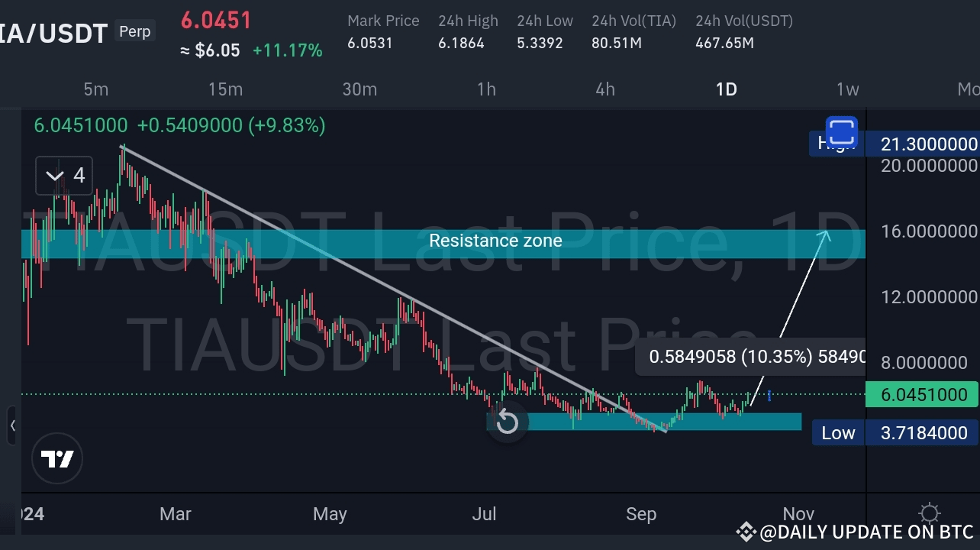Click the measurement tooltip 0.5849058 (10.35%)
980x550 pixels.
pos(750,356)
